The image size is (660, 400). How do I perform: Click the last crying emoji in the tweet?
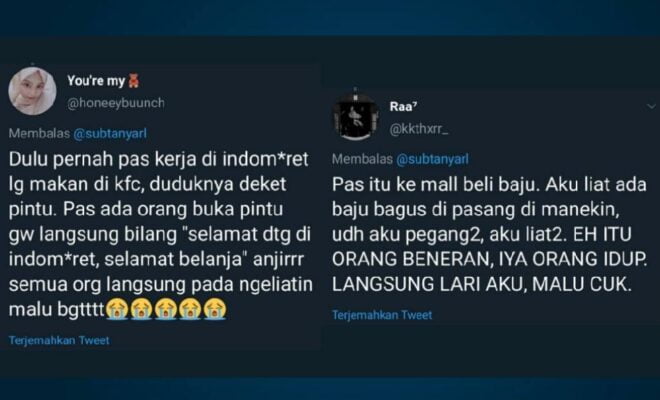pyautogui.click(x=215, y=309)
